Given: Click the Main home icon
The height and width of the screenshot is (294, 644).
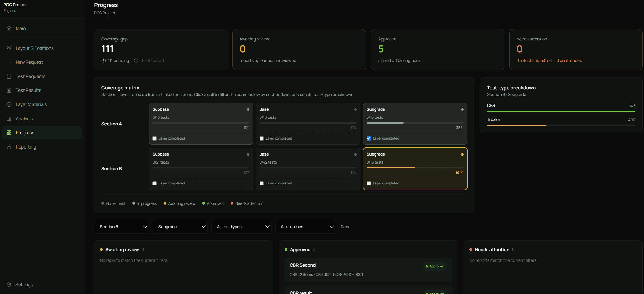Looking at the screenshot, I should tap(9, 28).
